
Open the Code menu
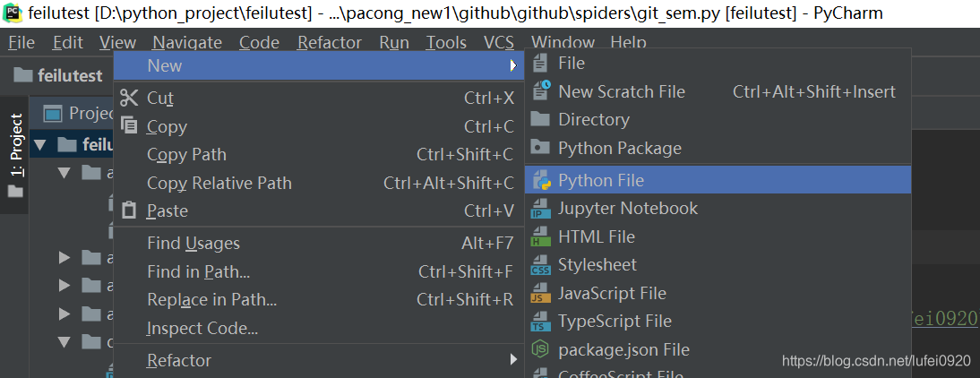pos(260,42)
